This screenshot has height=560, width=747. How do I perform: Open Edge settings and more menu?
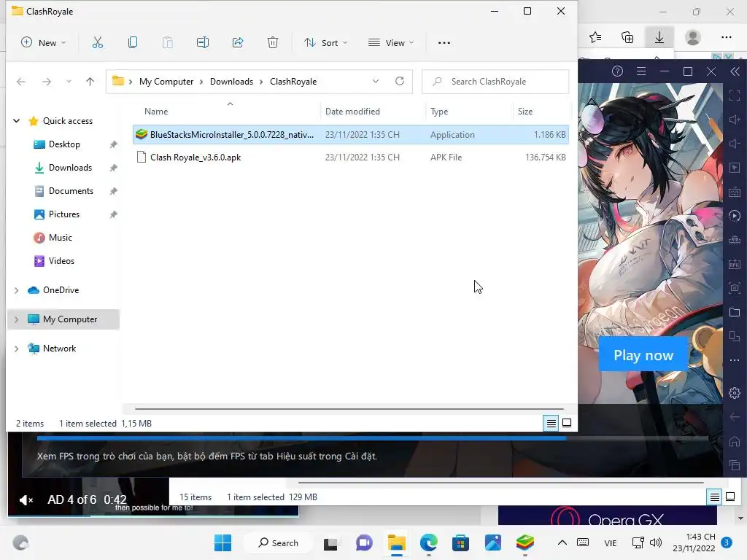pos(726,37)
